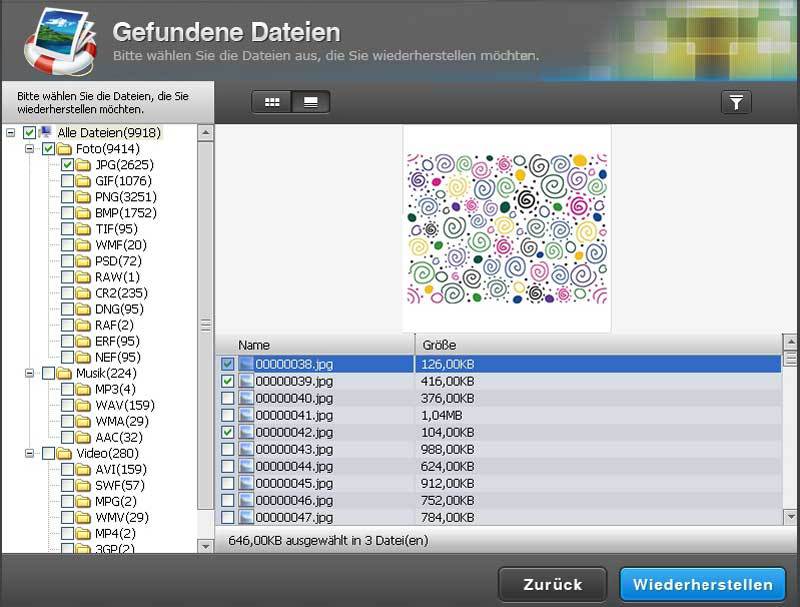Screen dimensions: 800x607
Task: Click the tree panel scroll-up arrow
Action: (205, 133)
